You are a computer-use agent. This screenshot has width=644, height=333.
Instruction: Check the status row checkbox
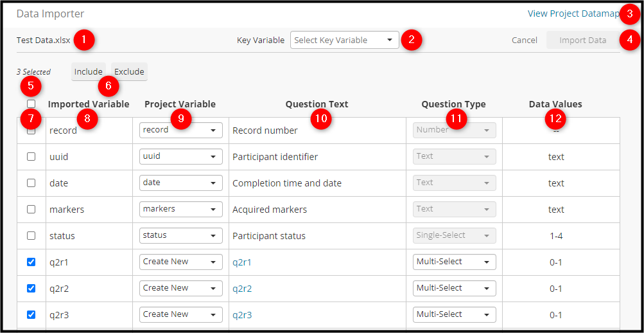click(x=31, y=235)
